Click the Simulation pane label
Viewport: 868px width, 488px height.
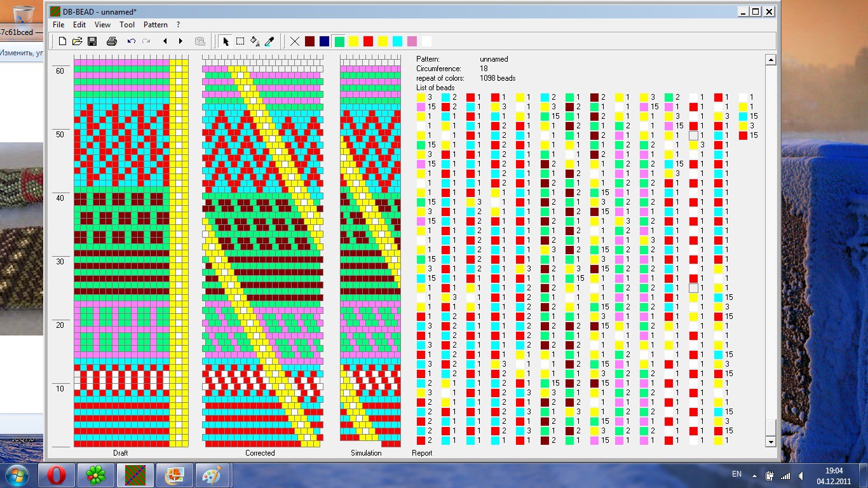click(366, 453)
